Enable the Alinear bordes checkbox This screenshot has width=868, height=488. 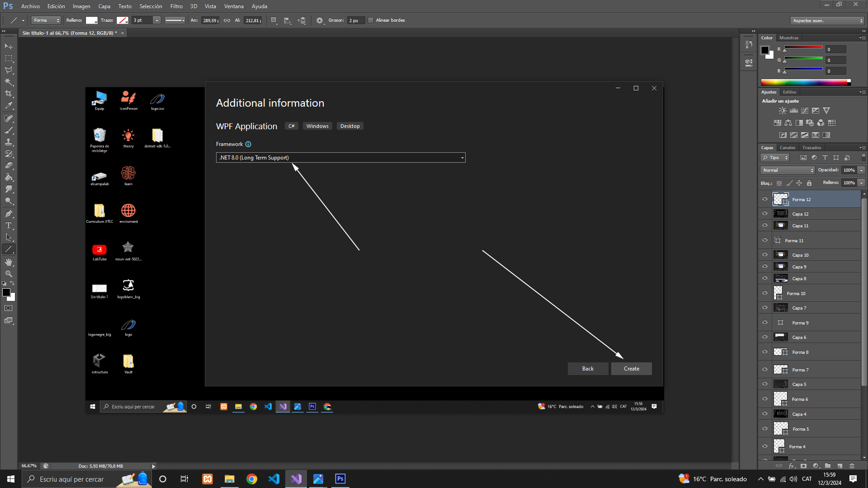tap(371, 20)
